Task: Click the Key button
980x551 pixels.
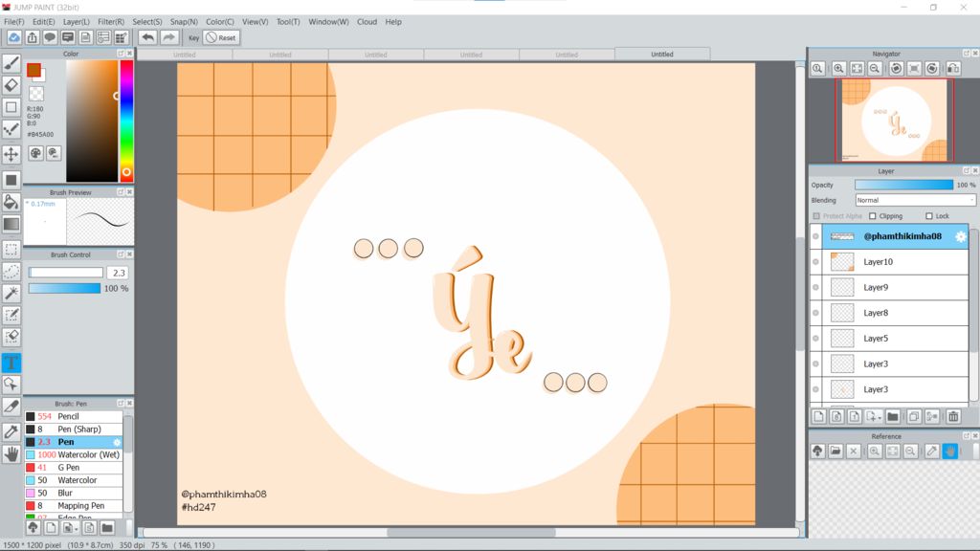Action: point(193,37)
